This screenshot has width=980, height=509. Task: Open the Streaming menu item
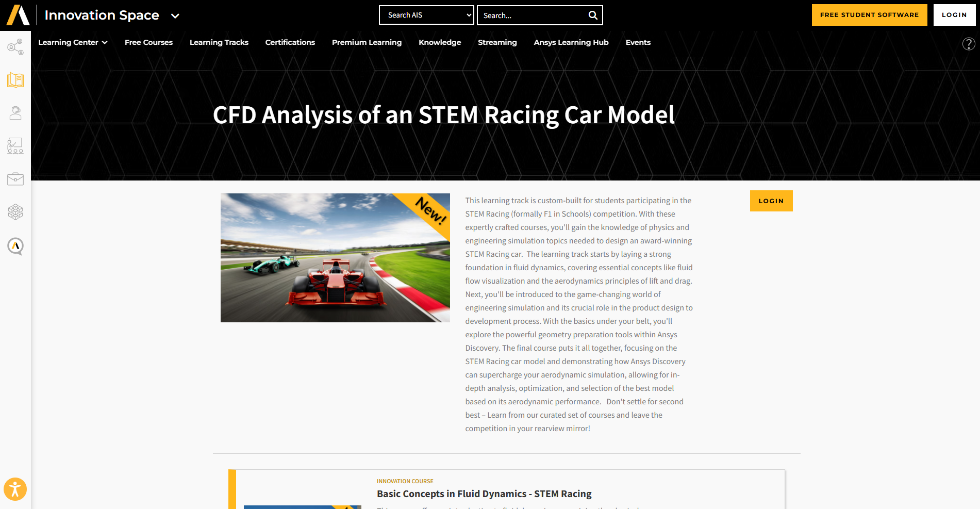(497, 42)
